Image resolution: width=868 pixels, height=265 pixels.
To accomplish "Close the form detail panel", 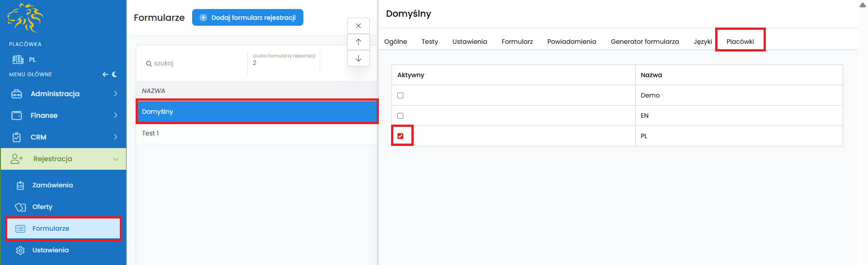I will (x=359, y=26).
